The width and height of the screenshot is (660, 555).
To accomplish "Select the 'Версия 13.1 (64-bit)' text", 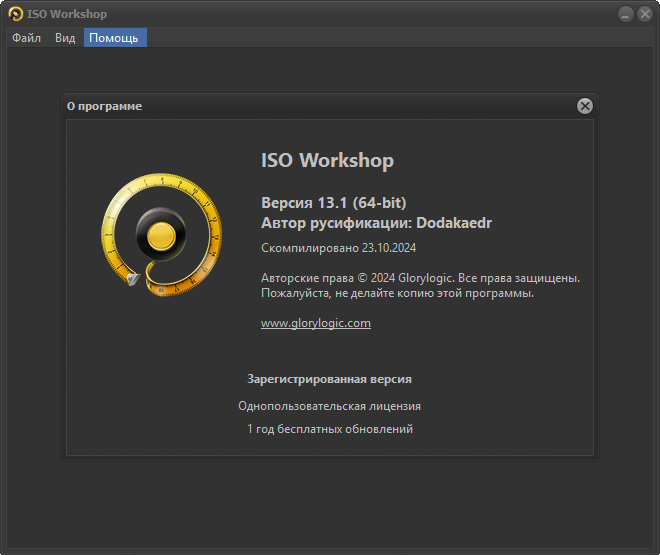I will coord(334,203).
